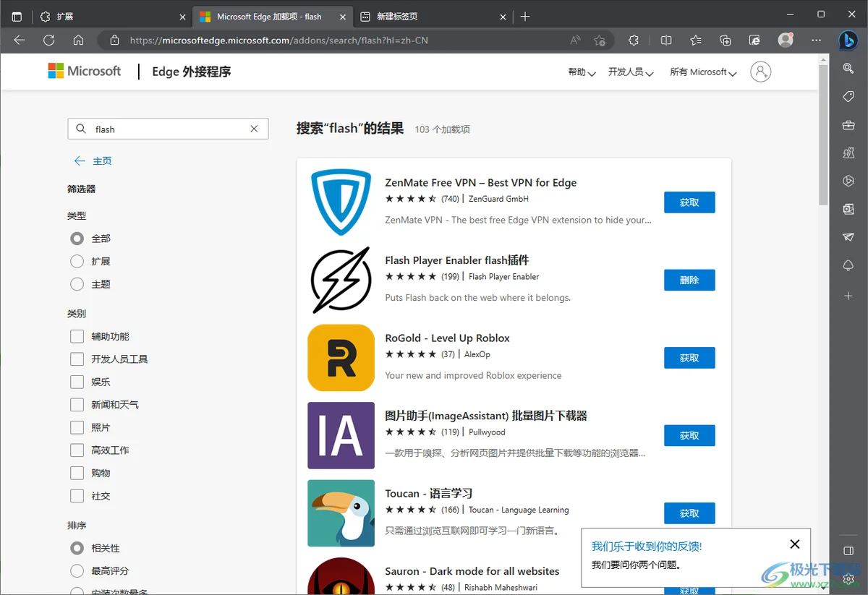Image resolution: width=868 pixels, height=595 pixels.
Task: Check the 社交 category
Action: tap(77, 496)
